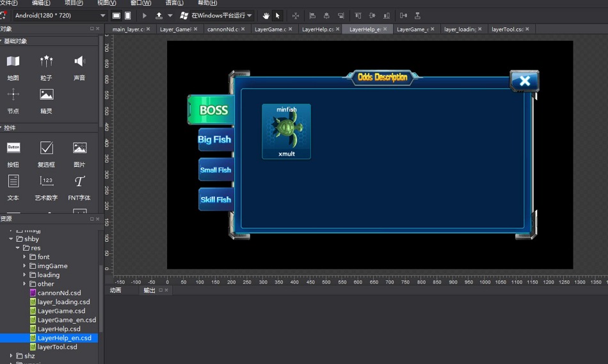This screenshot has height=364, width=608.
Task: Click the Skill Fish button on canvas
Action: [216, 199]
